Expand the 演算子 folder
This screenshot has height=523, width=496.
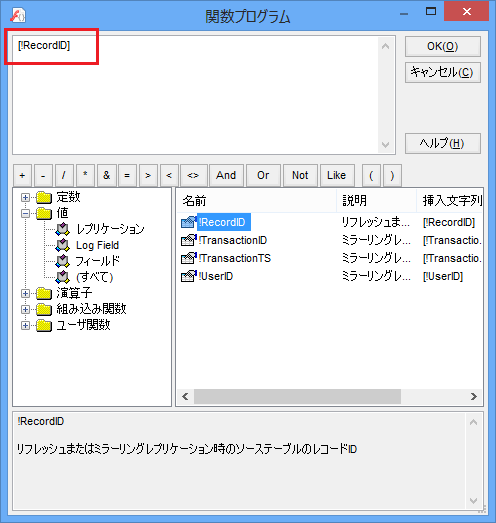coord(25,293)
